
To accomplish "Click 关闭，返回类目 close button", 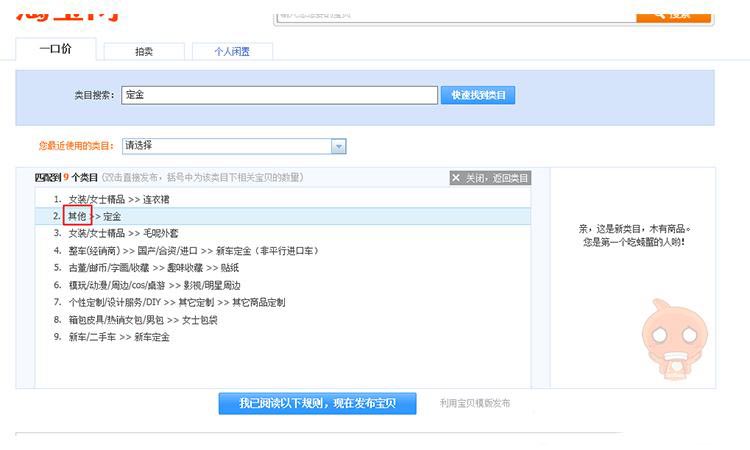I will click(x=490, y=178).
